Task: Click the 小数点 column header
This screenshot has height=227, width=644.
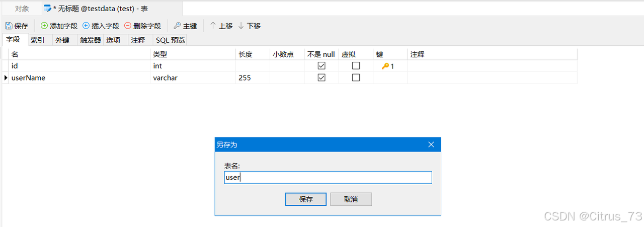Action: [287, 54]
